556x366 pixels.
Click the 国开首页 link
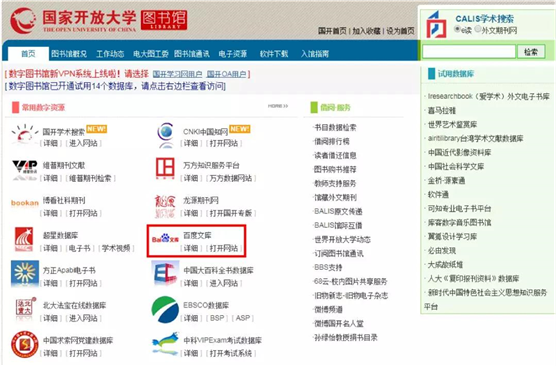click(x=332, y=31)
